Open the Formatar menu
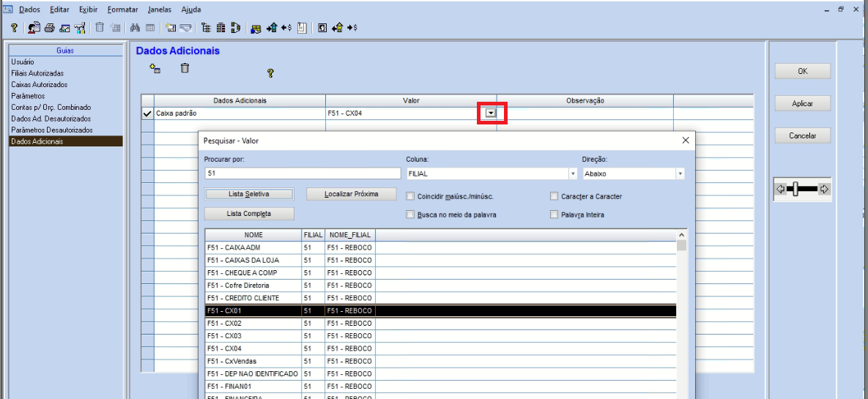868x399 pixels. (x=123, y=10)
